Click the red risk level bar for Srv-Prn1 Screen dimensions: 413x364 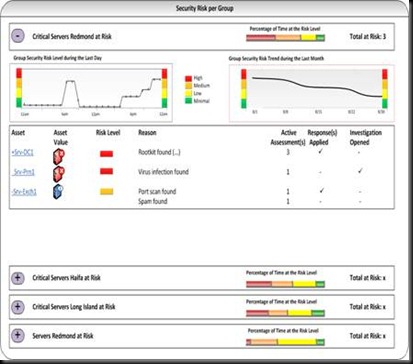pos(106,171)
